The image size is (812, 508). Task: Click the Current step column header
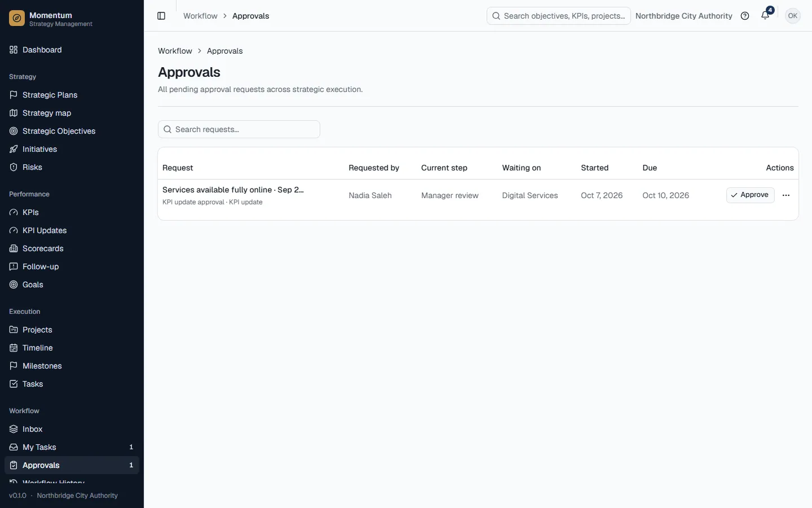(444, 168)
